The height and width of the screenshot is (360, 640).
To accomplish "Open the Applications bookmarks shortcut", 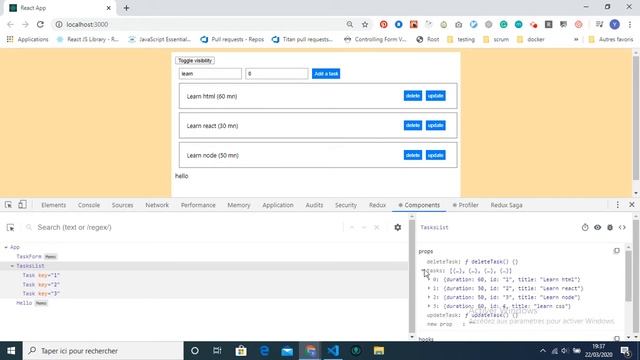I will [27, 40].
